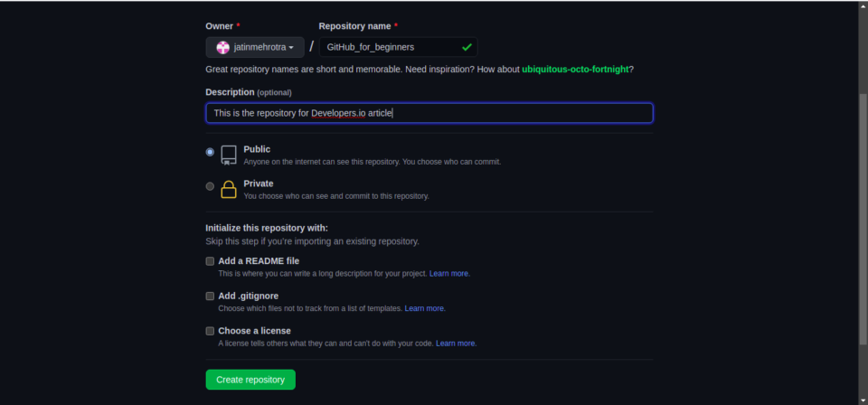Image resolution: width=868 pixels, height=405 pixels.
Task: Click the Repository name input field
Action: (x=398, y=48)
